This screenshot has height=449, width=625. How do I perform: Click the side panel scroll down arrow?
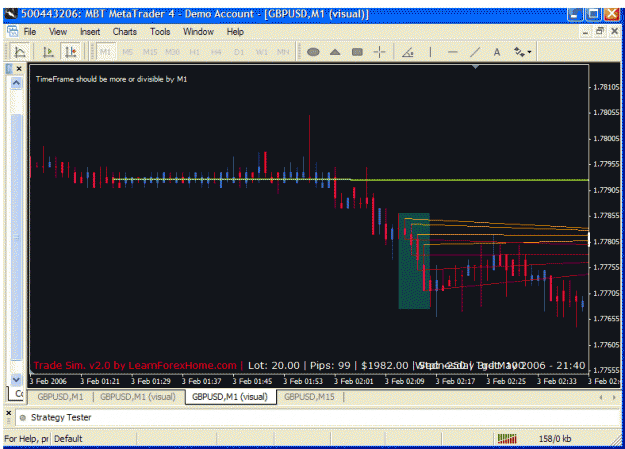point(16,379)
